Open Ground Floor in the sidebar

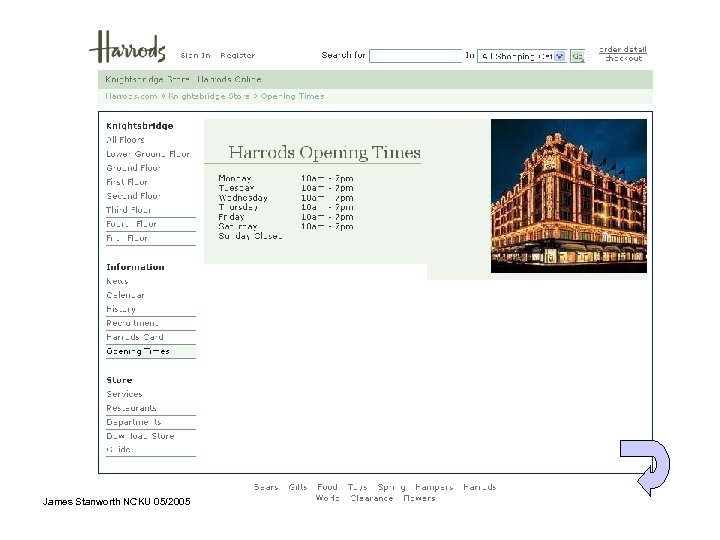pos(133,168)
